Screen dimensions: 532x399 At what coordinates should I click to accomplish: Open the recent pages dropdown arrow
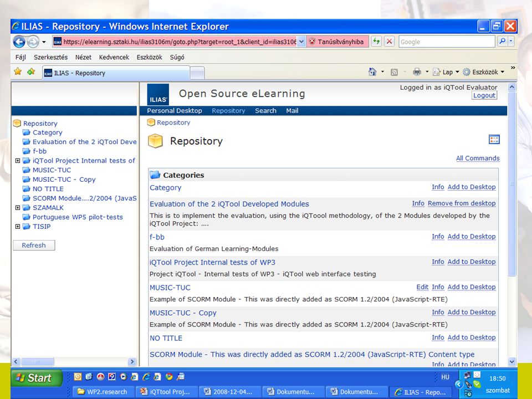(44, 42)
